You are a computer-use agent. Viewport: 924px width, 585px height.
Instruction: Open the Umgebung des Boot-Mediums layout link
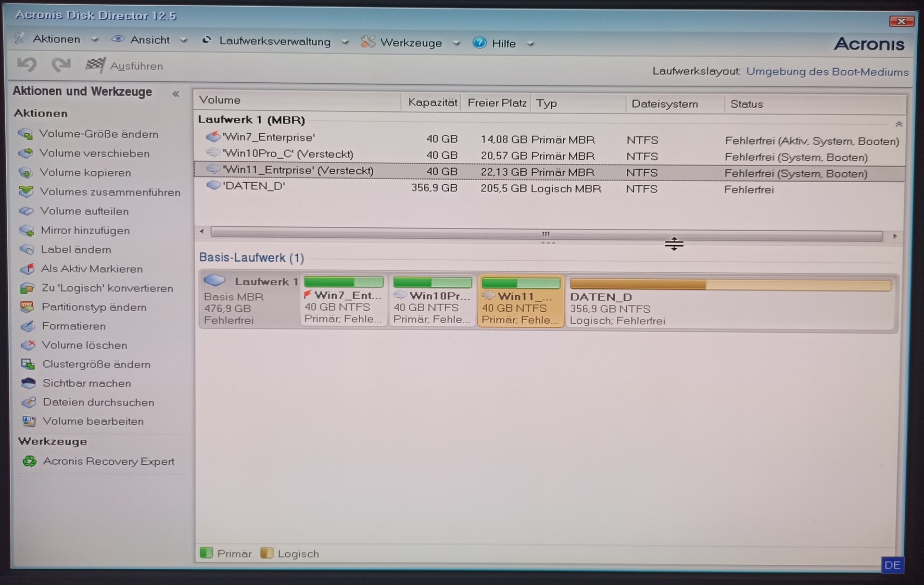(x=827, y=71)
